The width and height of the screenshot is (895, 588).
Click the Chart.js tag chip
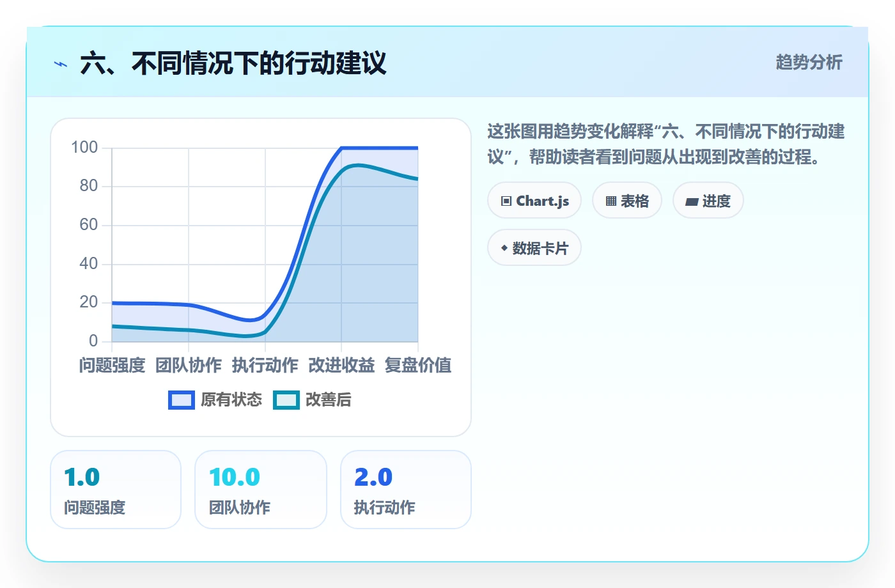point(534,201)
